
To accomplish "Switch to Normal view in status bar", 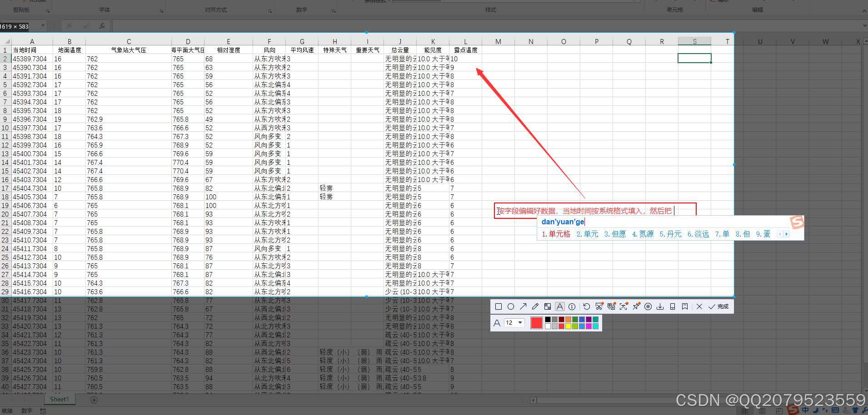I will 744,411.
